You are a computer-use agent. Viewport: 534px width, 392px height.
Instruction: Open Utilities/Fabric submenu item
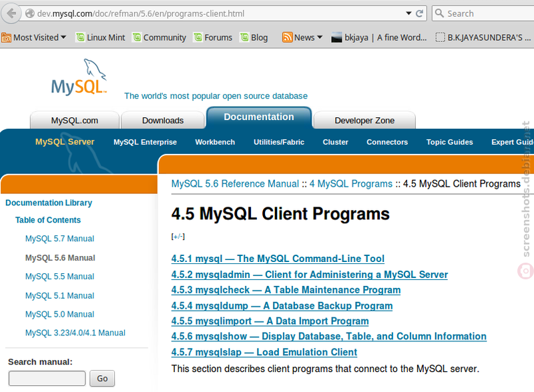click(x=279, y=142)
